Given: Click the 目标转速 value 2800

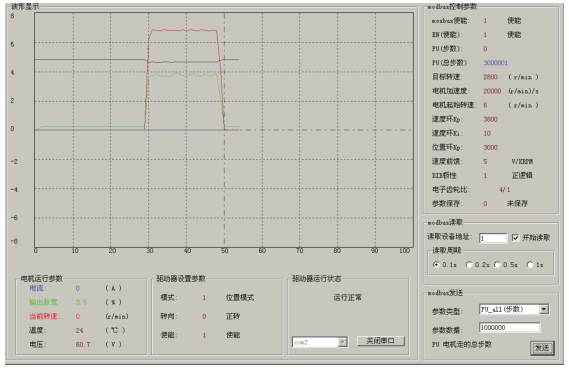Looking at the screenshot, I should [490, 77].
